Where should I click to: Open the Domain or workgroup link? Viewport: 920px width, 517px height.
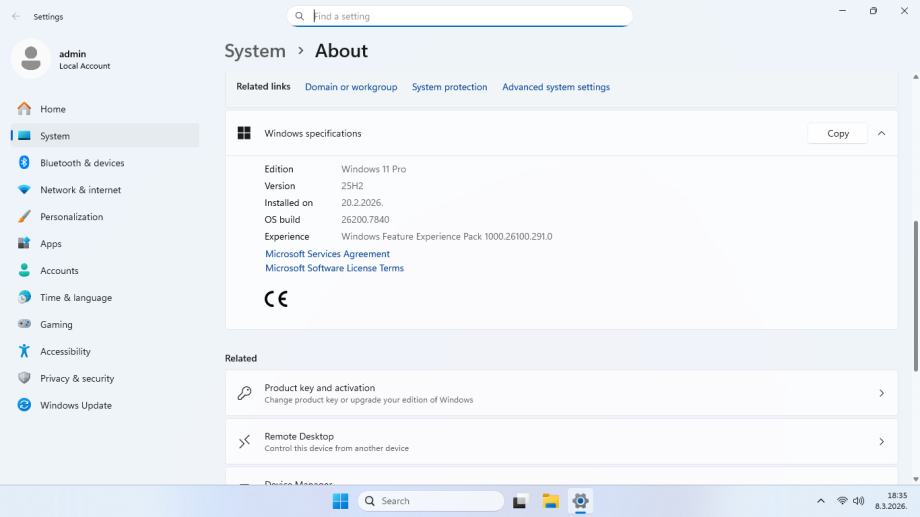351,87
